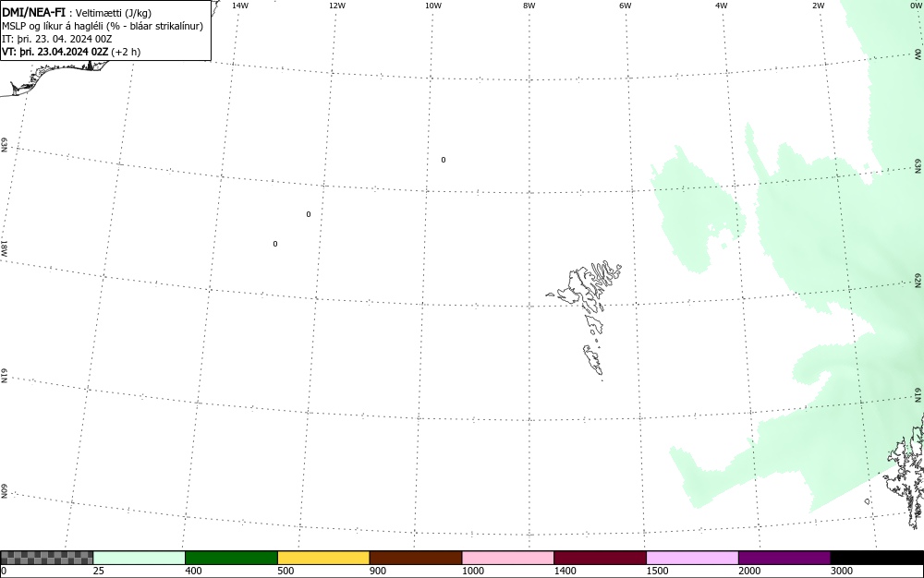Click the 2W longitude label
This screenshot has height=578, width=924.
818,6
